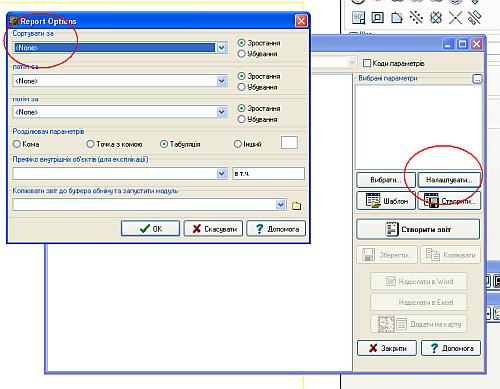The width and height of the screenshot is (500, 389).
Task: Select the nested square offset tool icon
Action: pyautogui.click(x=378, y=17)
